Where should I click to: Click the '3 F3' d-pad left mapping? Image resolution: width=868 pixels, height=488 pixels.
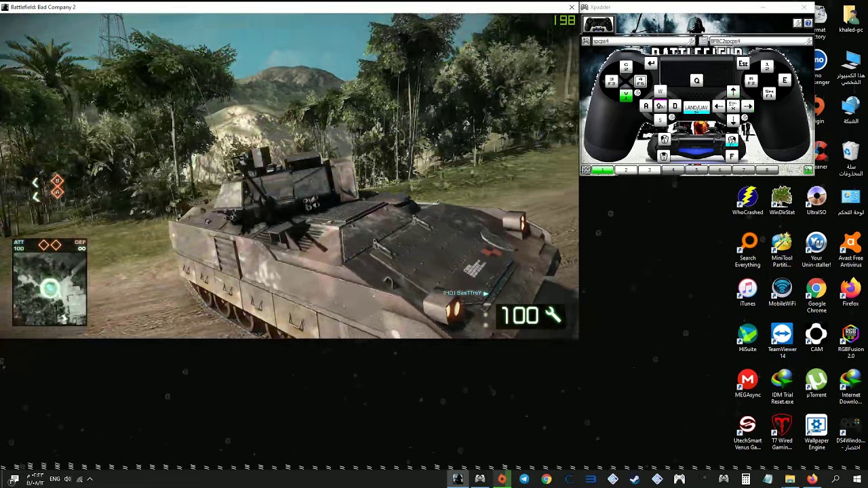click(612, 81)
